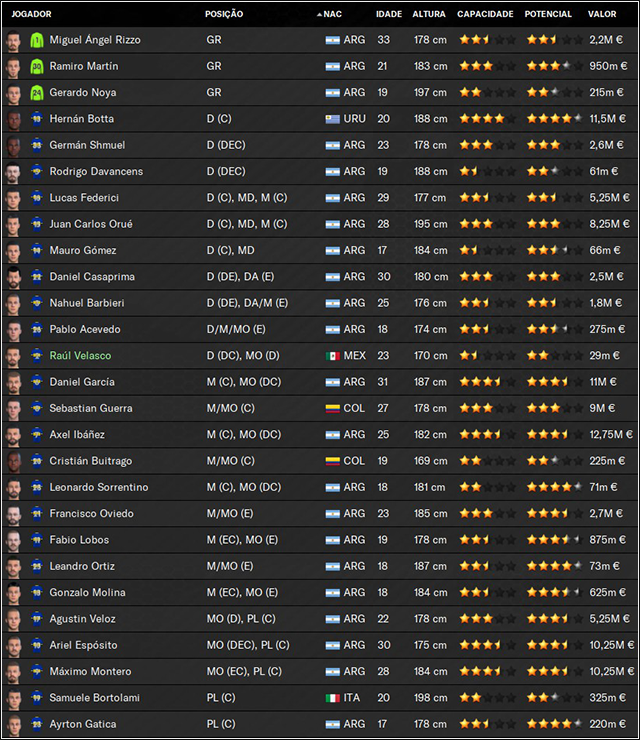Click Miguel Ángel Rizzo's face portrait
This screenshot has height=740, width=640.
coord(13,41)
